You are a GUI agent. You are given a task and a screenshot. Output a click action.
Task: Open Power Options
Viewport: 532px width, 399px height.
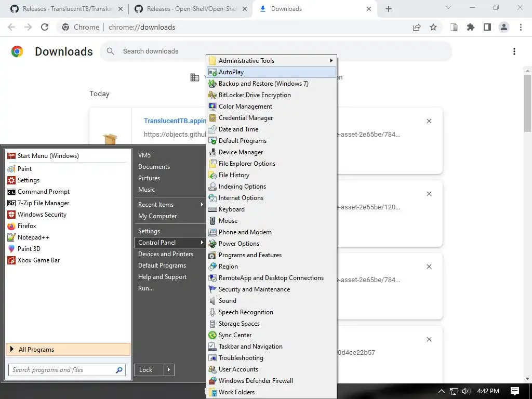[271, 244]
